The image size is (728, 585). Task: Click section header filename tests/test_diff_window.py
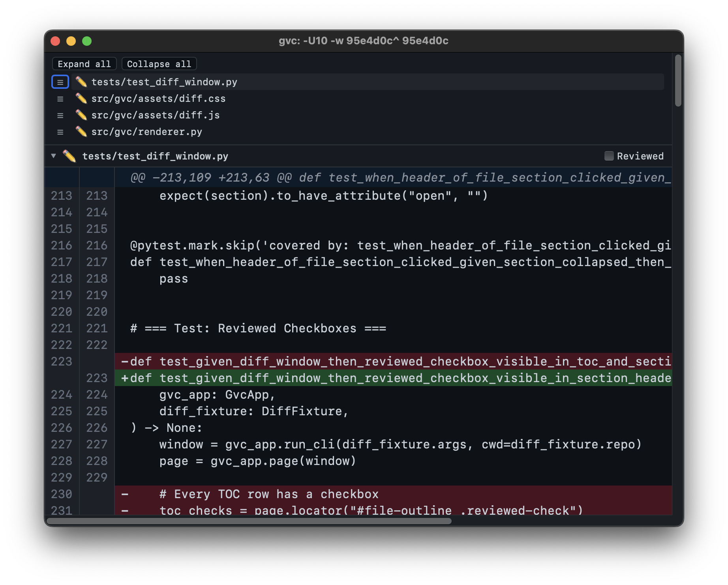point(155,156)
